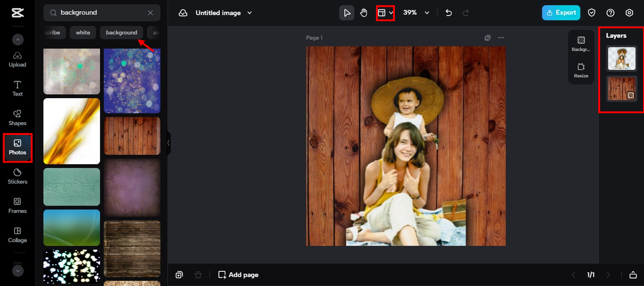Screen dimensions: 644x286
Task: Expand the bottom pages panel icon
Action: click(x=633, y=275)
